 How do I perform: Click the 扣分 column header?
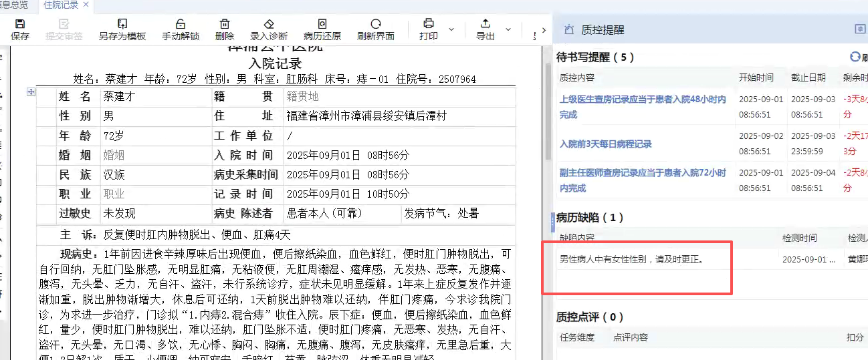point(855,337)
